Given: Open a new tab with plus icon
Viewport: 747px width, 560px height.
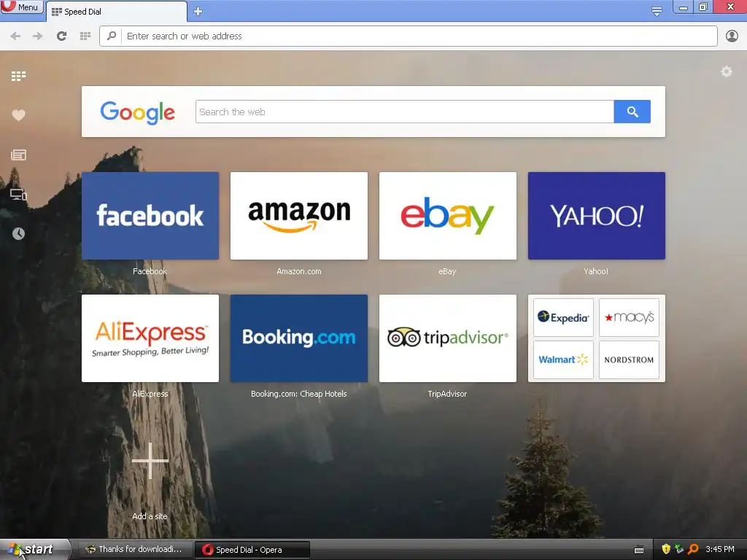Looking at the screenshot, I should tap(198, 12).
